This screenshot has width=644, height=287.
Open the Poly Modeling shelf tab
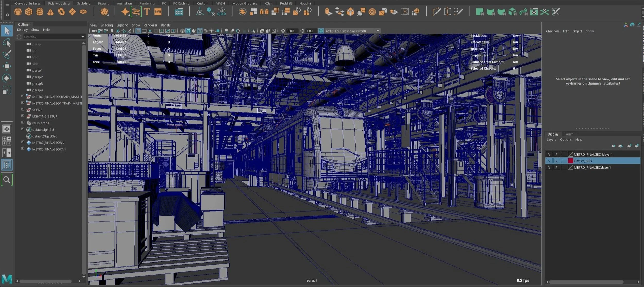(x=59, y=3)
